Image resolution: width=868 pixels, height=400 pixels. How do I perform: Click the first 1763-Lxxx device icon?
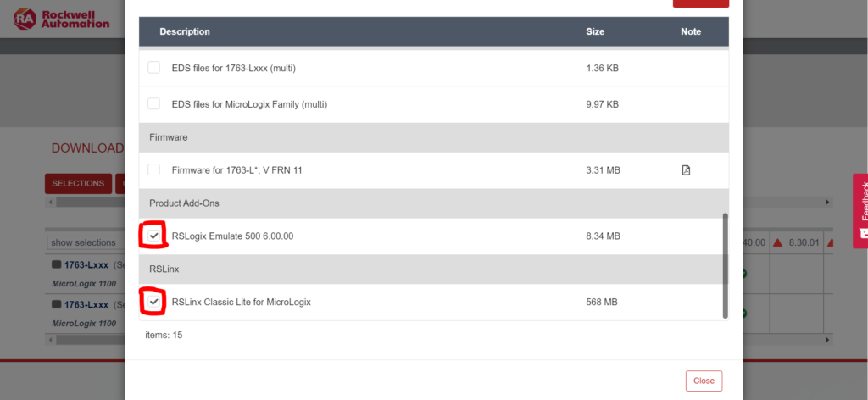(56, 265)
